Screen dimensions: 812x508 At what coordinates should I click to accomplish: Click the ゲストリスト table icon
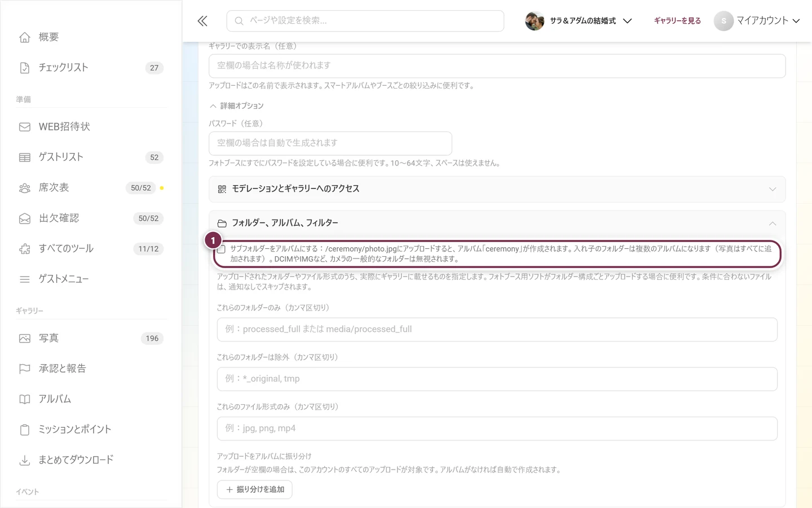pos(25,157)
